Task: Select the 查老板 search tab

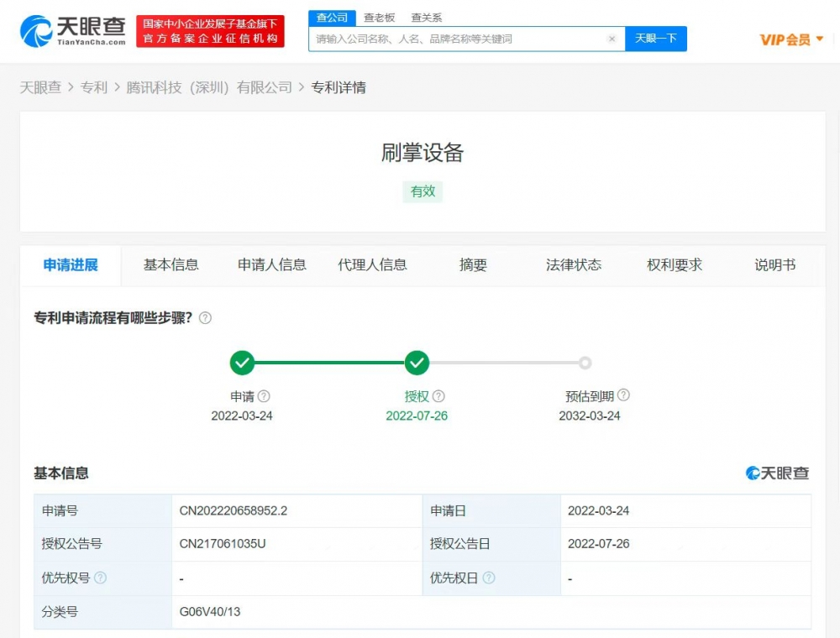Action: pos(380,18)
